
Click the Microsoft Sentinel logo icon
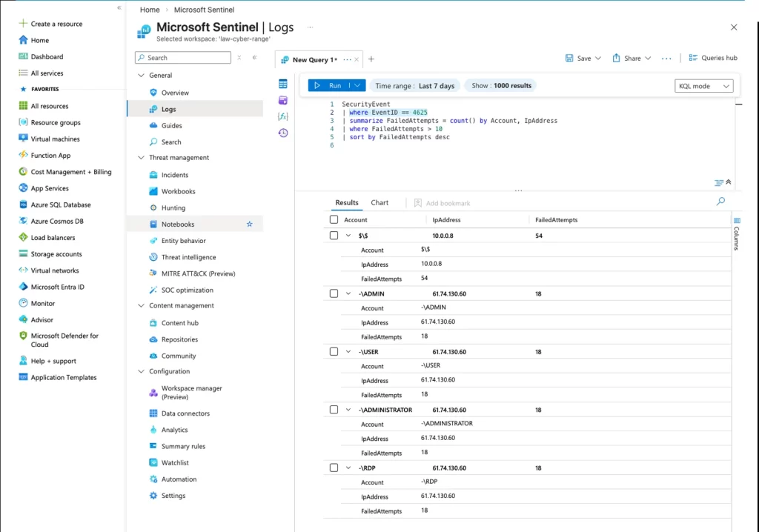coord(143,30)
